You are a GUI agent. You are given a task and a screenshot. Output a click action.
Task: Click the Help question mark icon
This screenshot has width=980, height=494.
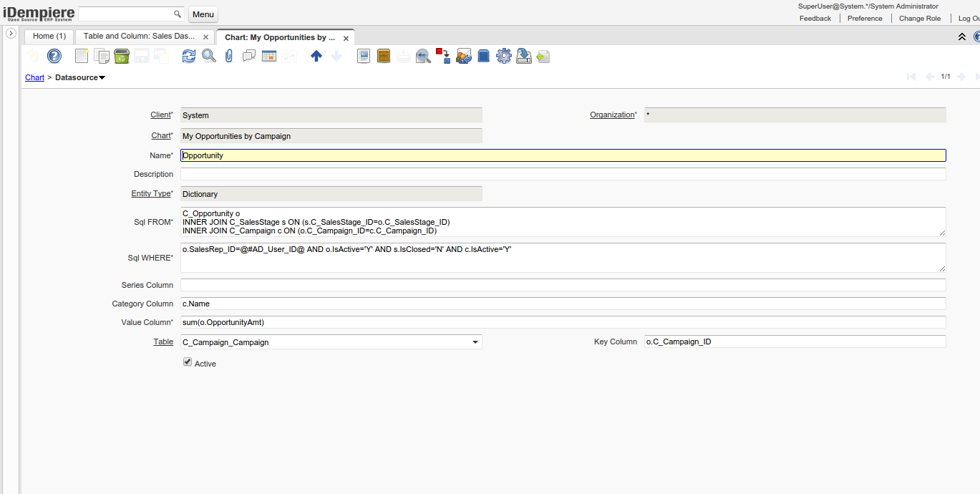click(54, 56)
